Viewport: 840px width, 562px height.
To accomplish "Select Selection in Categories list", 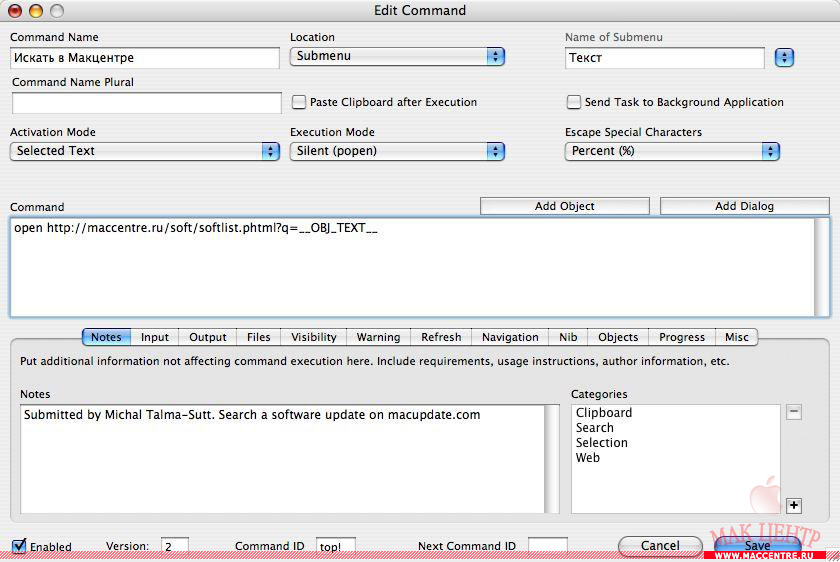I will 602,443.
